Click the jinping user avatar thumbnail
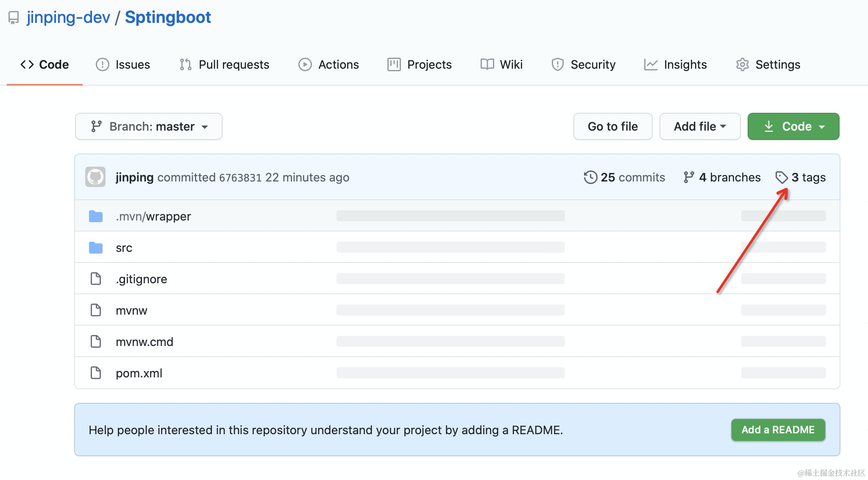The image size is (868, 480). click(x=95, y=177)
